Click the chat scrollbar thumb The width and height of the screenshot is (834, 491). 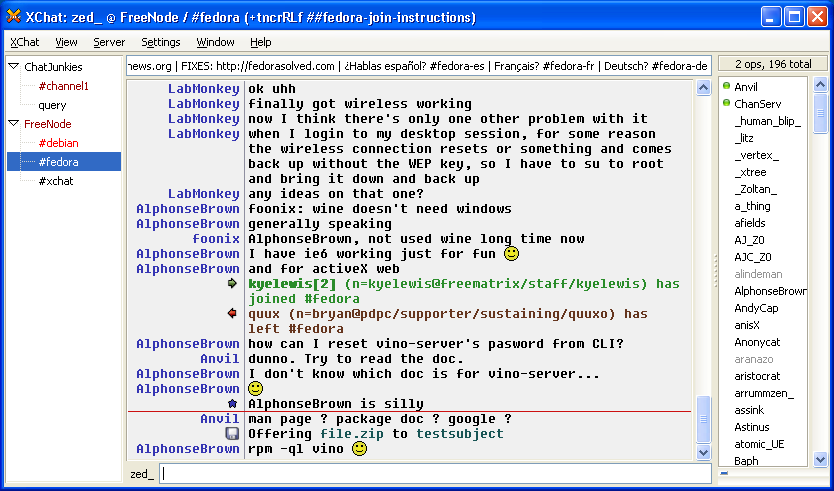[x=703, y=419]
